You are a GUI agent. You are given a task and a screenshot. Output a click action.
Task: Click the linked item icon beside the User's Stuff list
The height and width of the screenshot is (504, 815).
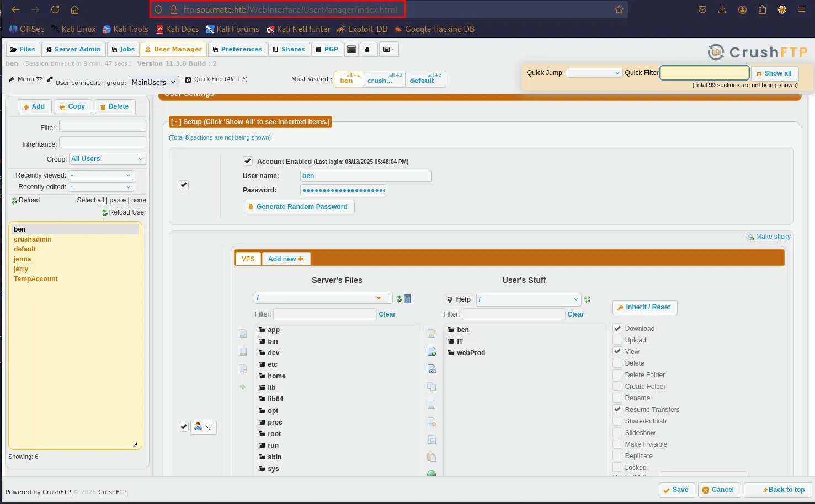[x=432, y=369]
